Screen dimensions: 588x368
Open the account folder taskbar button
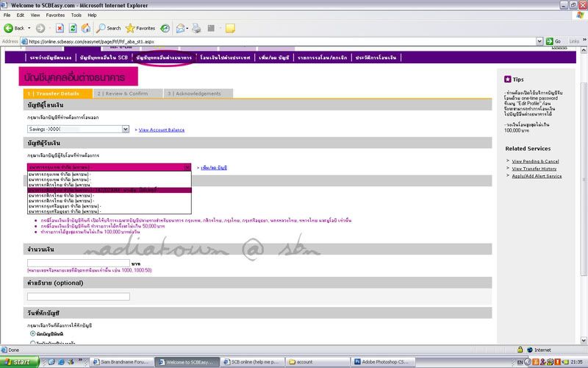pyautogui.click(x=318, y=362)
